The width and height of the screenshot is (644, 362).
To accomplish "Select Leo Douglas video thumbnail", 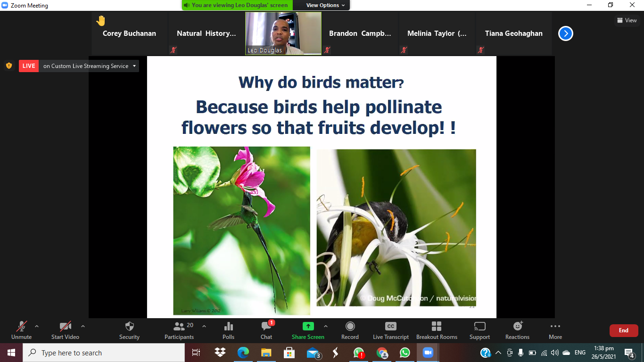I will [x=283, y=33].
